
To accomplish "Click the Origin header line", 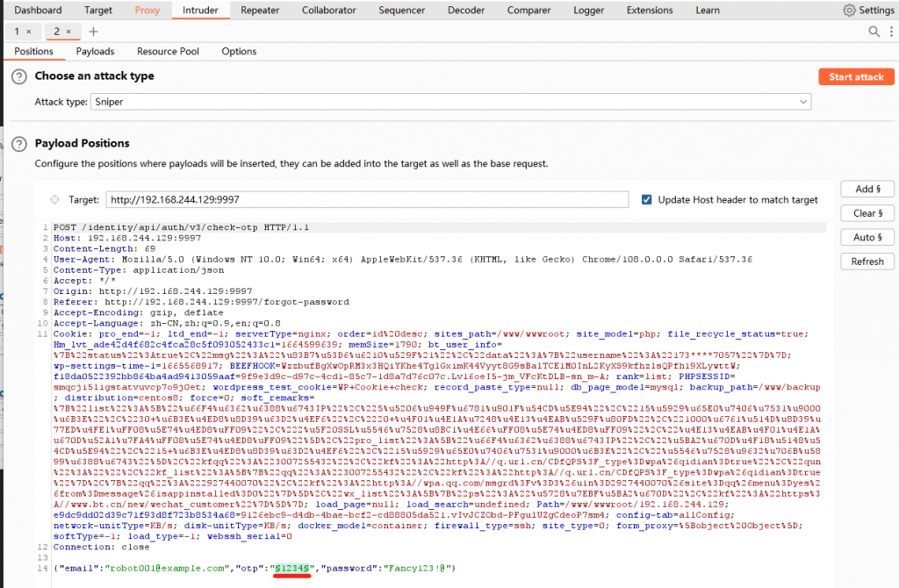I will (x=153, y=291).
